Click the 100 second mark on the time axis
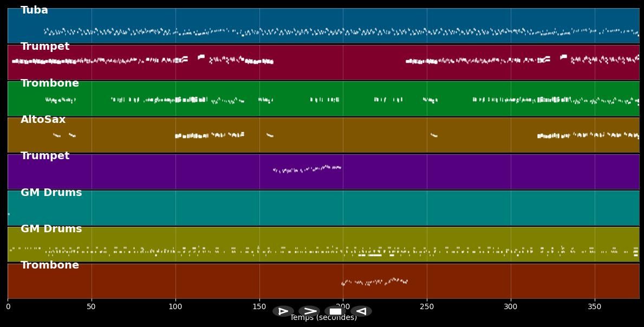 175,307
